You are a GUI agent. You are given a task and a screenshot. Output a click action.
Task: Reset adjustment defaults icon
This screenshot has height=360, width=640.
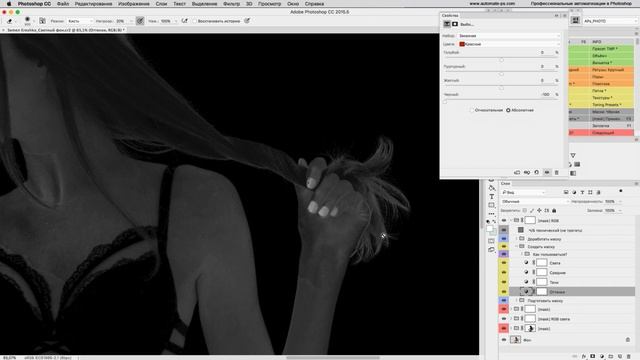click(537, 173)
